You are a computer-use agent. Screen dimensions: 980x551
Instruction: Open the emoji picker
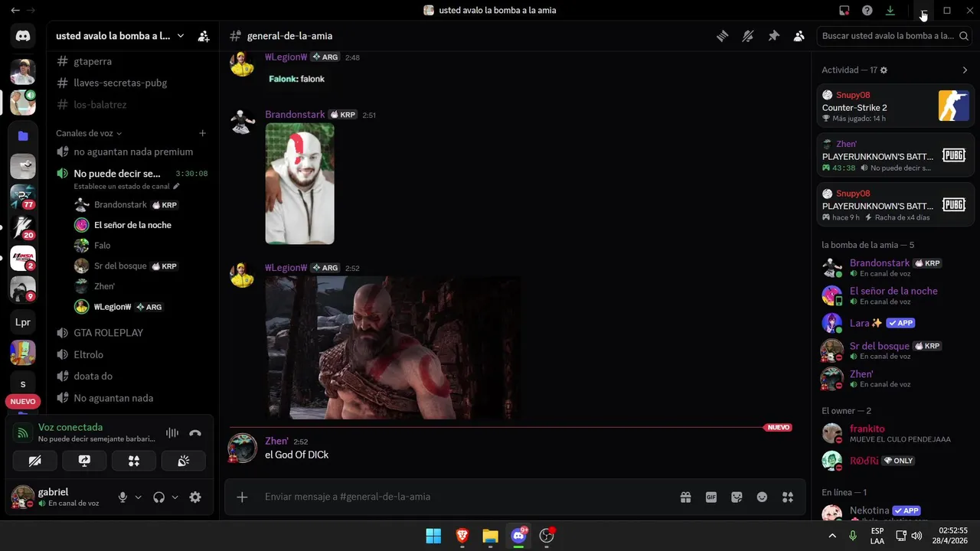(x=762, y=497)
